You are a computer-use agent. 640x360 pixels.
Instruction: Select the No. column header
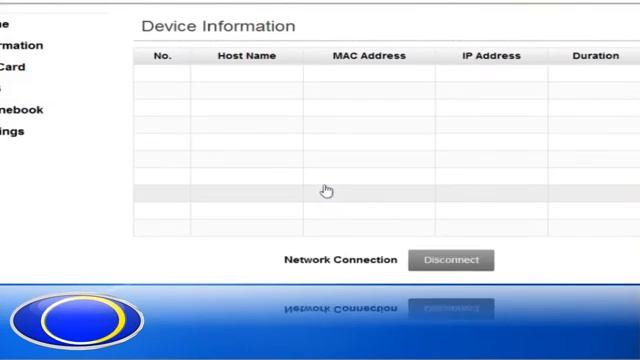(x=162, y=56)
